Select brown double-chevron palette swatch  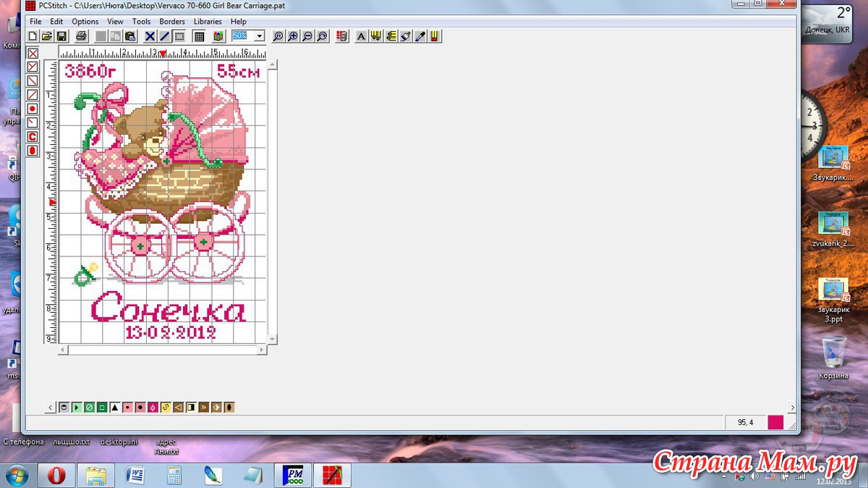203,408
